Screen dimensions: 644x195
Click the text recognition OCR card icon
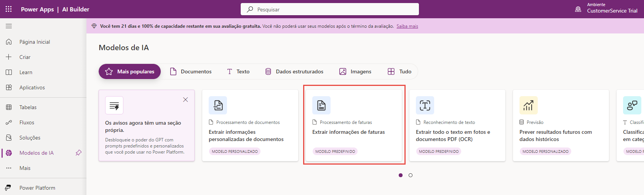[x=425, y=105]
